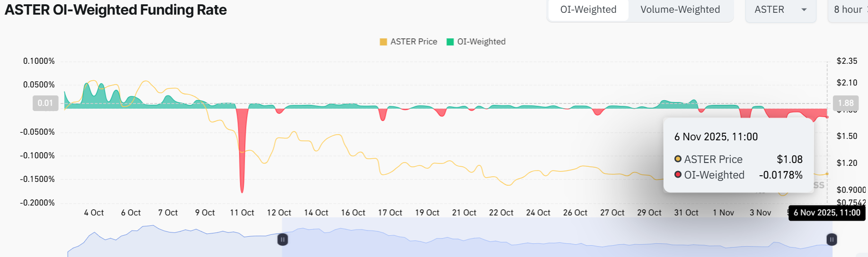This screenshot has width=868, height=257.
Task: Click the yellow ASTER Price dot in tooltip
Action: [x=678, y=159]
